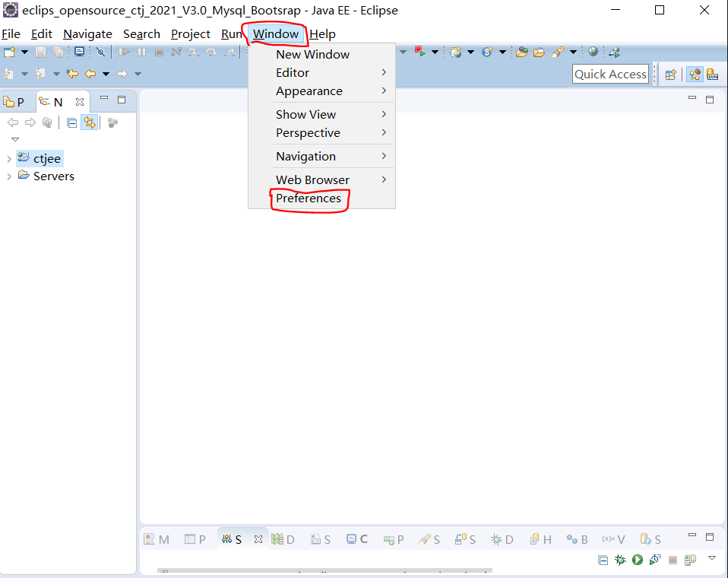This screenshot has width=728, height=578.
Task: Click the Next Annotation toolbar icon
Action: (9, 74)
